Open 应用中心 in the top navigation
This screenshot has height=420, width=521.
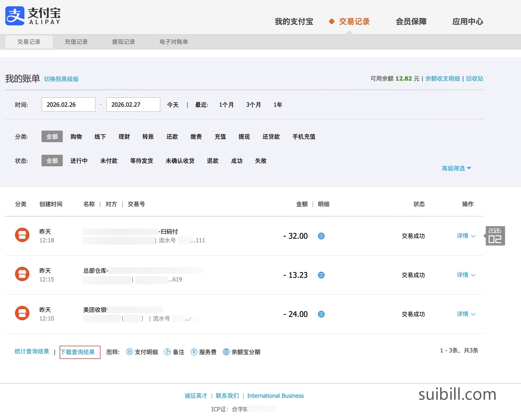coord(467,21)
